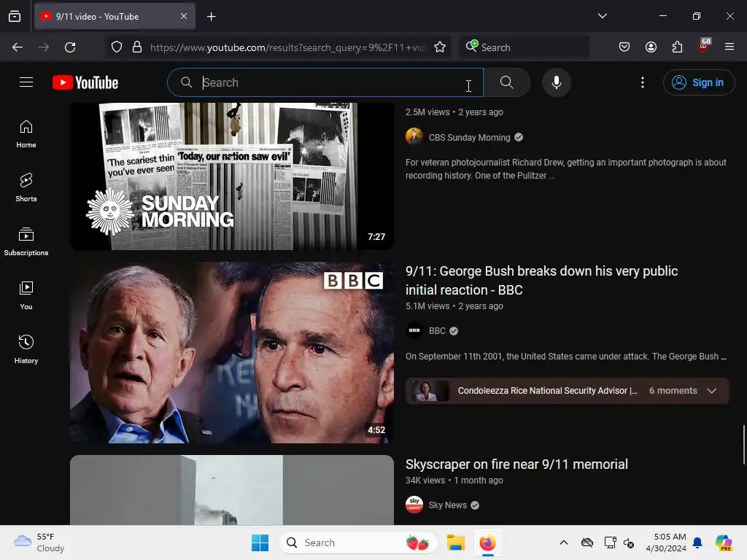List all tabs dropdown arrow
Viewport: 747px width, 560px height.
click(602, 16)
